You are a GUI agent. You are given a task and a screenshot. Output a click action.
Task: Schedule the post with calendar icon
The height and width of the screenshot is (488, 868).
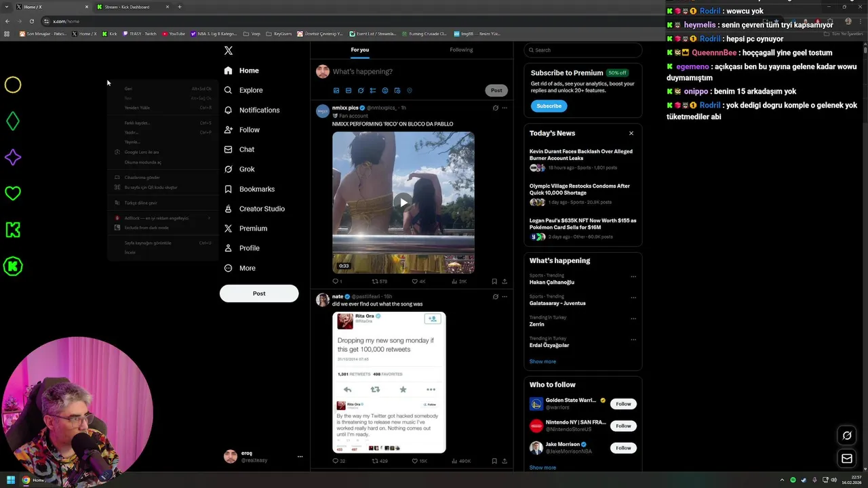[397, 90]
